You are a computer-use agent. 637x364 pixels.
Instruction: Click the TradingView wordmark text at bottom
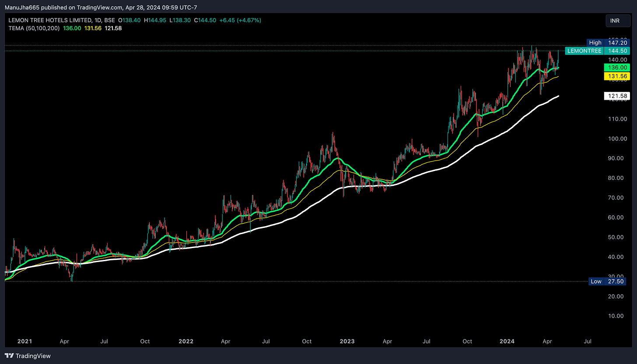pyautogui.click(x=33, y=356)
